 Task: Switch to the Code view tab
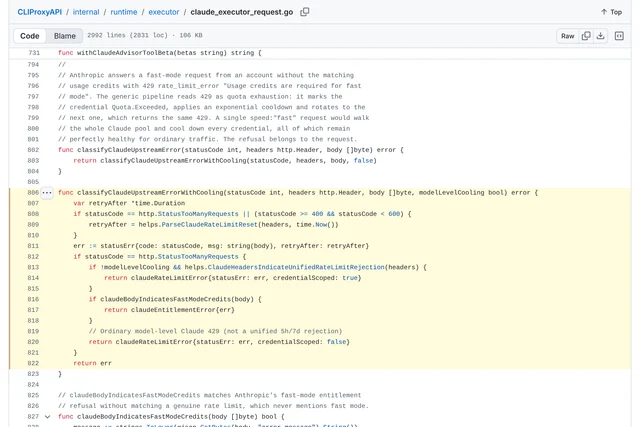coord(30,36)
